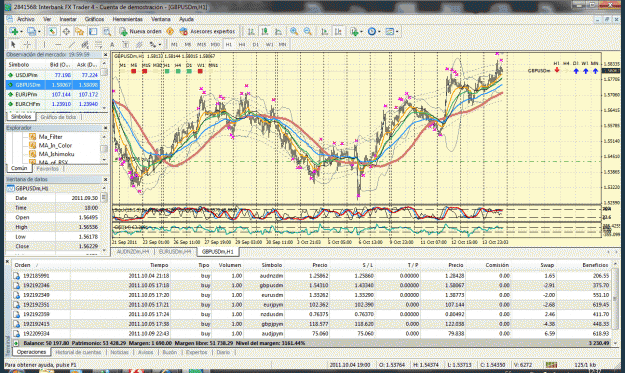Click the Beneficios column header
Viewport: 625px width, 373px height.
click(595, 265)
